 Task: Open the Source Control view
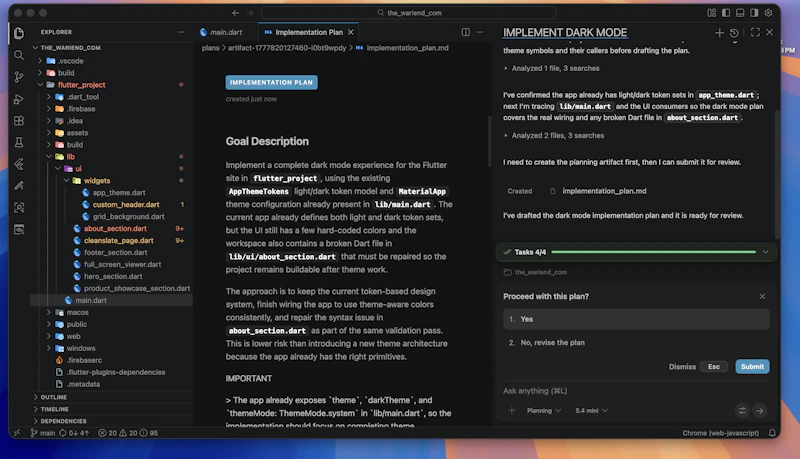coord(19,77)
